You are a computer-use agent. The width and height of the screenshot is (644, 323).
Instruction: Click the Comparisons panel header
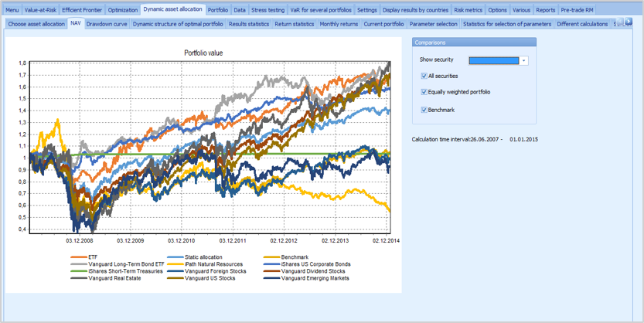click(x=474, y=42)
